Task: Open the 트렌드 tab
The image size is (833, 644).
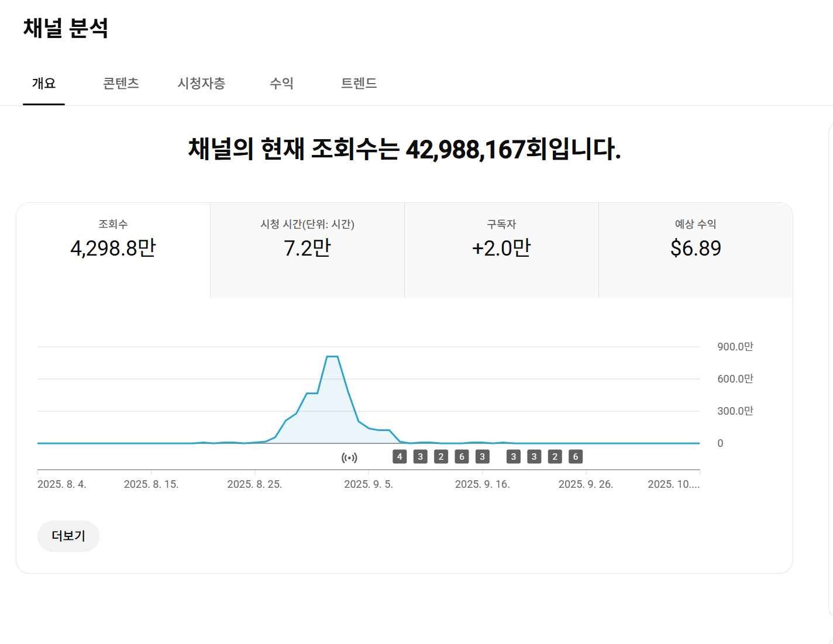Action: [359, 84]
